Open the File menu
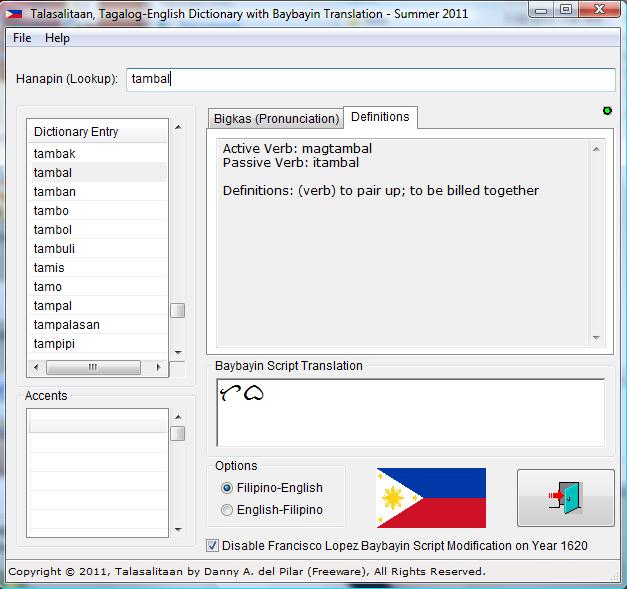The image size is (627, 589). [22, 38]
